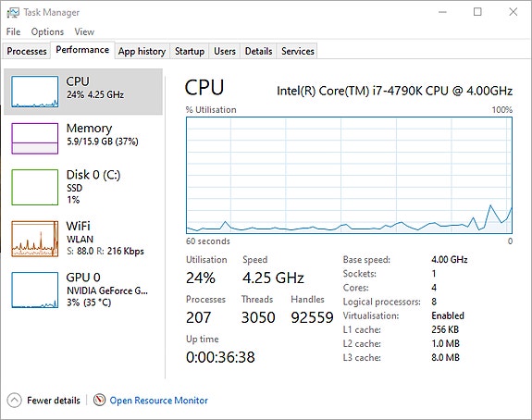Switch to the Processes tab
The height and width of the screenshot is (420, 532).
coord(27,51)
